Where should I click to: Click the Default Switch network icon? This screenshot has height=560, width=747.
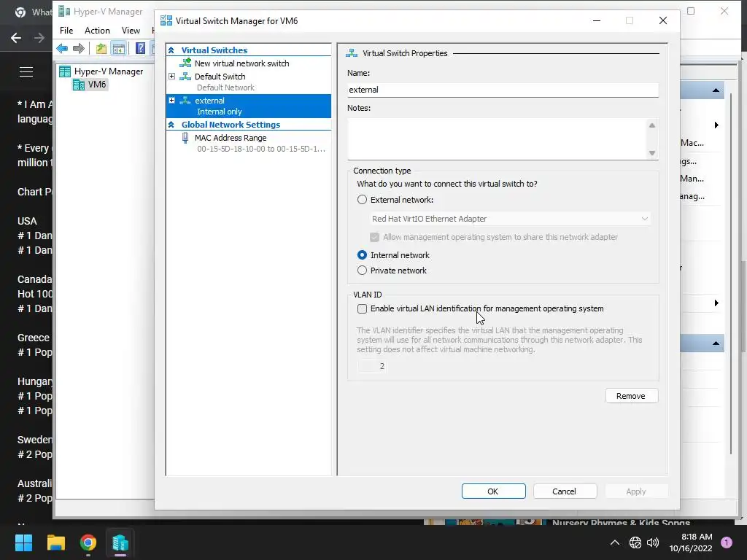click(x=185, y=76)
